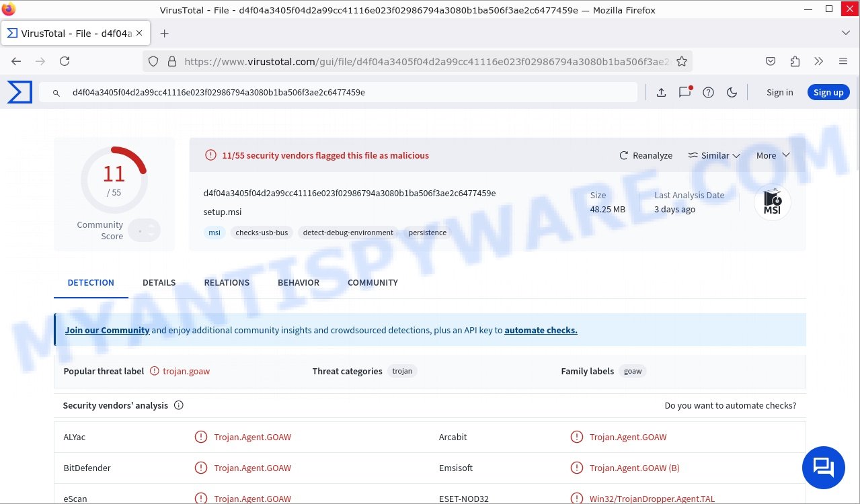Open the chat support bubble
The height and width of the screenshot is (504, 860).
(824, 468)
